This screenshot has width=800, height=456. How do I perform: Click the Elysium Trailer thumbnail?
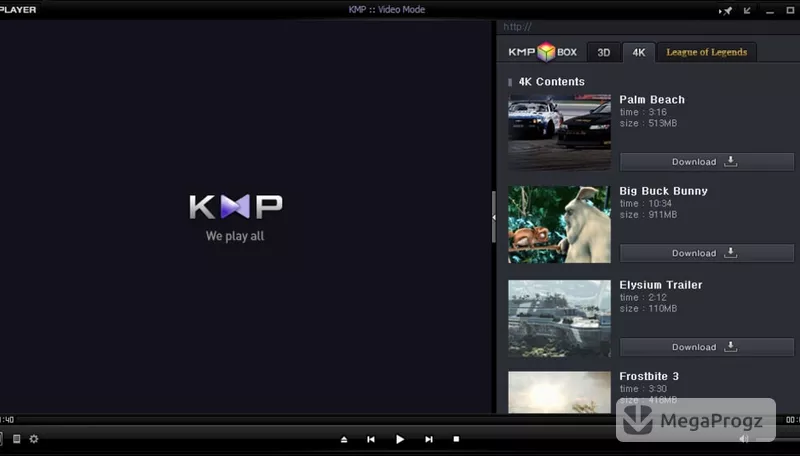[x=559, y=318]
